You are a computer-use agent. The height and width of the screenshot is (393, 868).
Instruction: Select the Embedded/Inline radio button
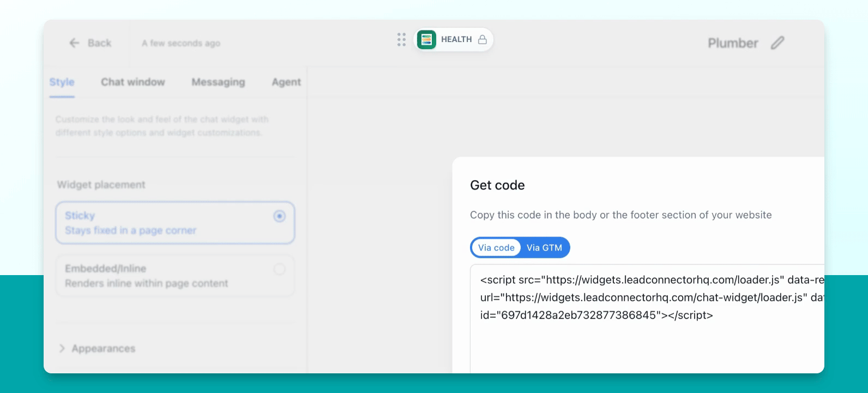[280, 269]
